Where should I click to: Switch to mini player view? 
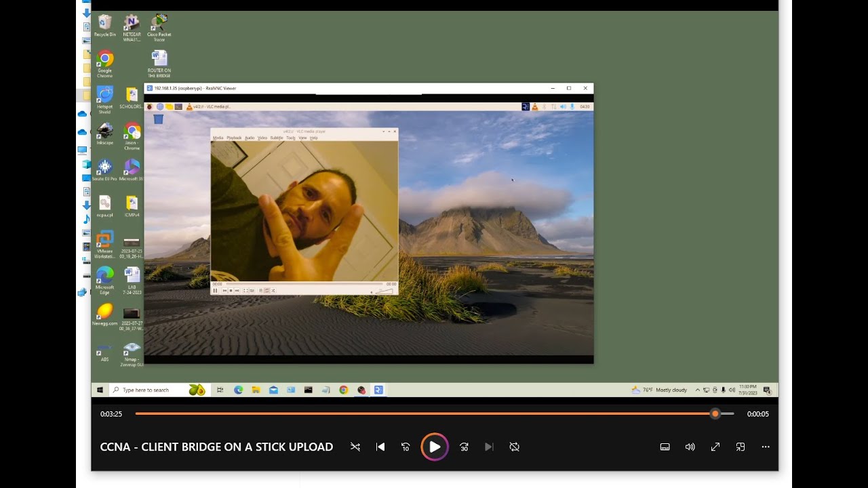[x=741, y=447]
